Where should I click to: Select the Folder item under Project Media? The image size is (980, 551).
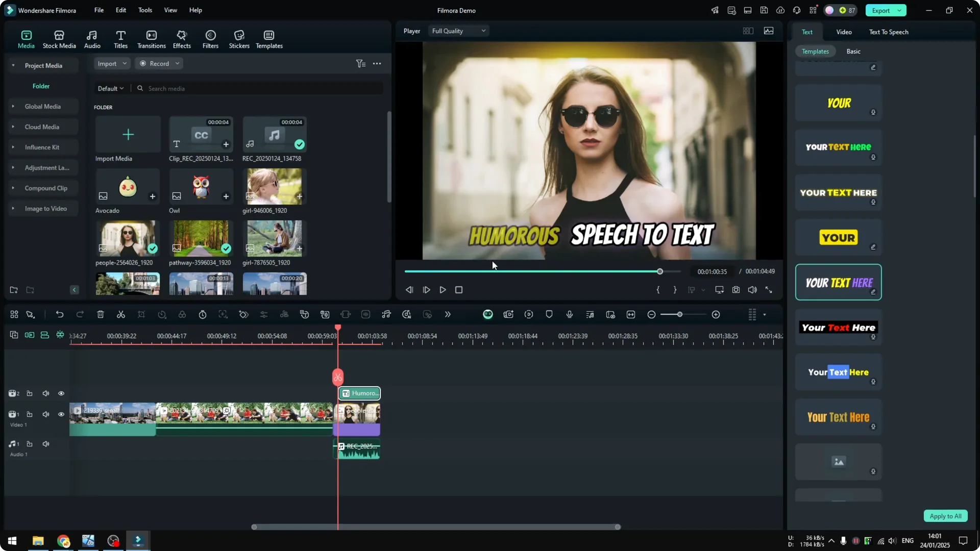[x=41, y=86]
